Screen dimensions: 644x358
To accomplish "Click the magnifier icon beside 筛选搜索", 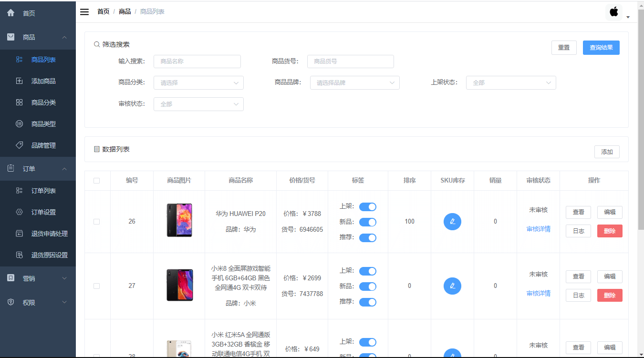I will click(x=97, y=44).
